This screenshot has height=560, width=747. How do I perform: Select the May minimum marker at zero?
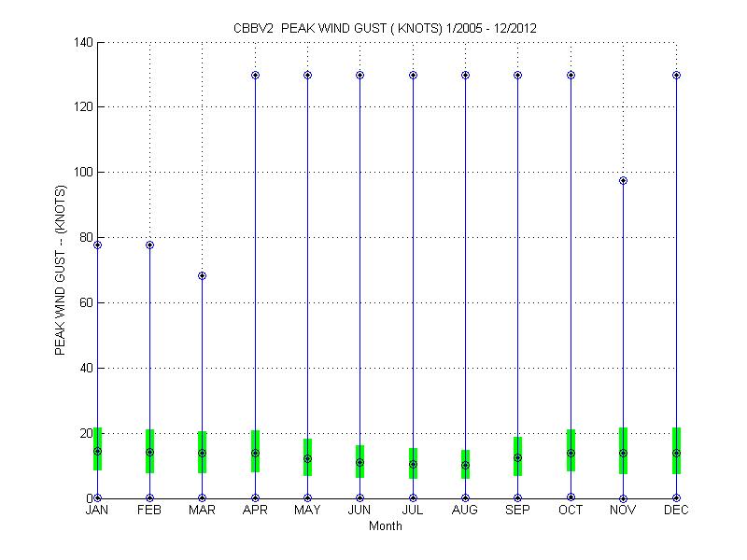(308, 498)
